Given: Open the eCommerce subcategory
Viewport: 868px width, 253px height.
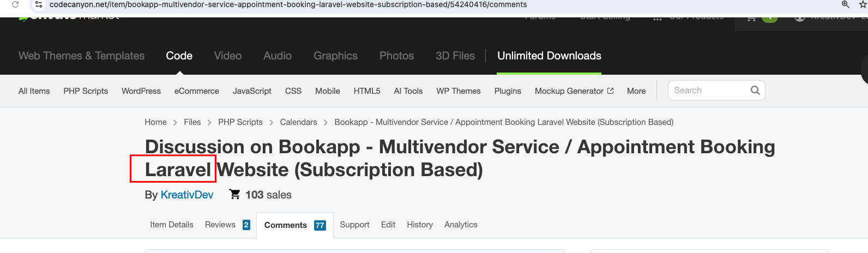Looking at the screenshot, I should click(x=197, y=91).
